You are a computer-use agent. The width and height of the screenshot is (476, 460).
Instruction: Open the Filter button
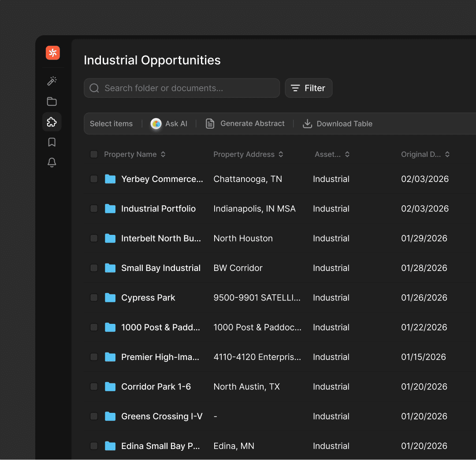coord(309,88)
